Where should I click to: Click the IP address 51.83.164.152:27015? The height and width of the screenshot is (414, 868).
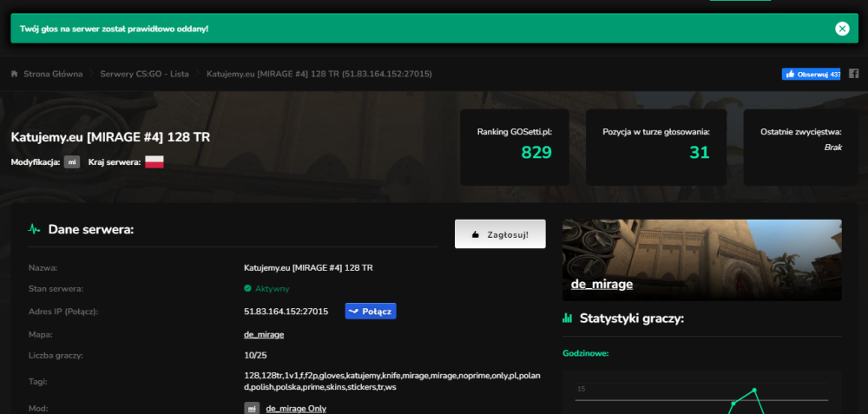(x=286, y=312)
